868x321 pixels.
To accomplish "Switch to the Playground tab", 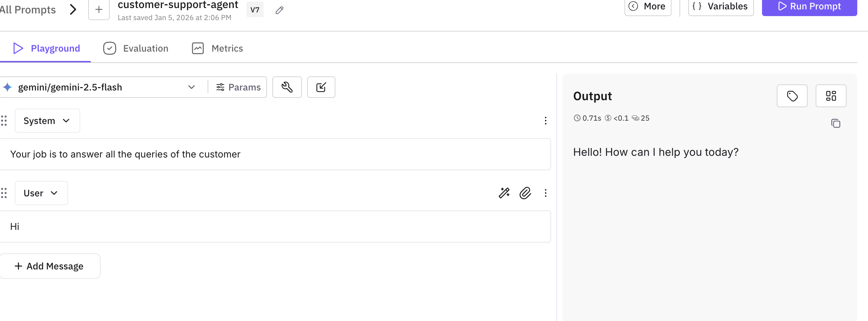I will point(46,49).
